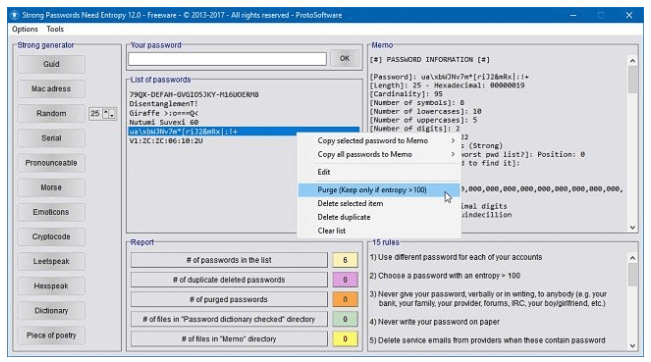Generate a Morse password
This screenshot has width=651, height=362.
51,187
